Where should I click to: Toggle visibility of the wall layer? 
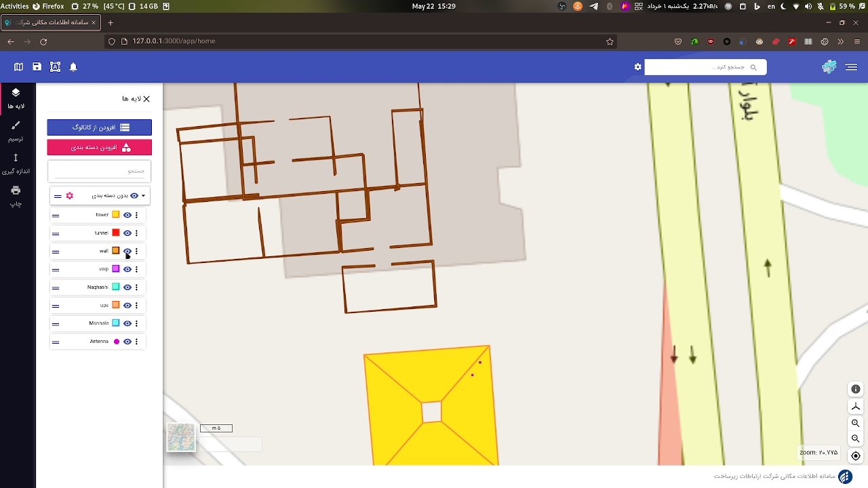coord(127,251)
